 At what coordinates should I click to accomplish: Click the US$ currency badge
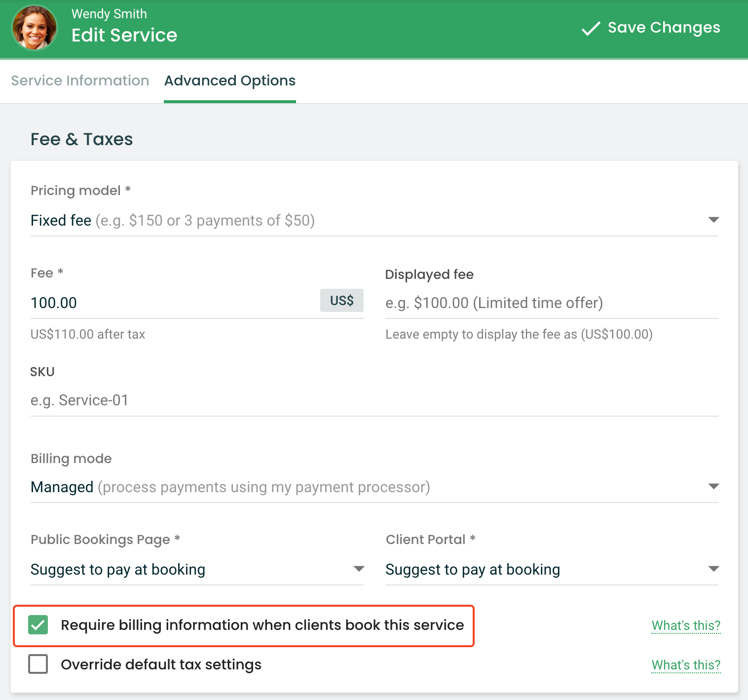click(x=341, y=301)
